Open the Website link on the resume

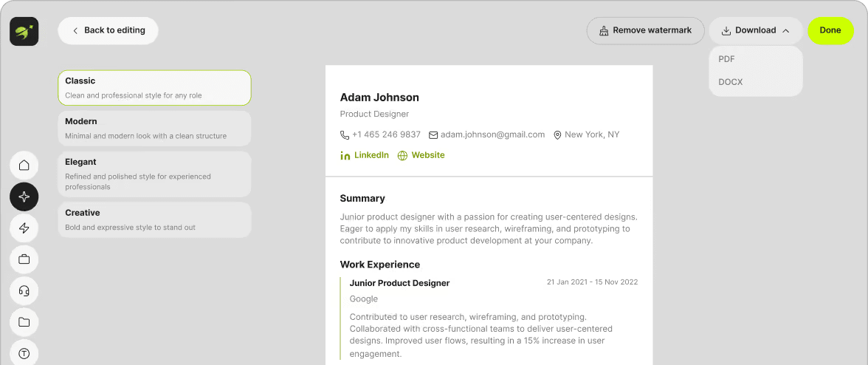click(x=421, y=155)
